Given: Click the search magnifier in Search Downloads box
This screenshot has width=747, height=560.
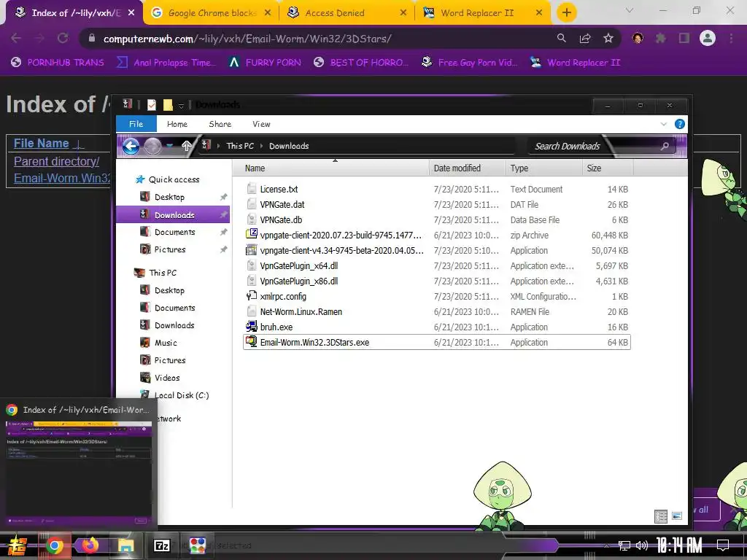Looking at the screenshot, I should click(665, 146).
